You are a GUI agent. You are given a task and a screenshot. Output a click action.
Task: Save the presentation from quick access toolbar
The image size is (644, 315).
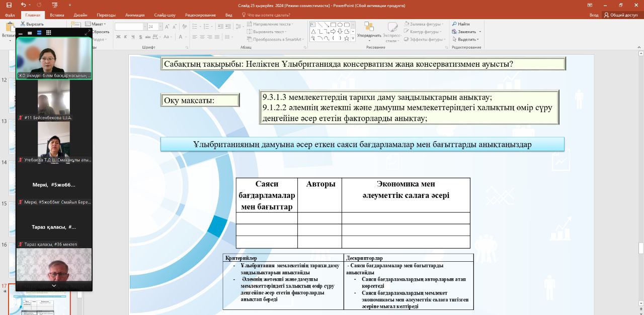coord(9,5)
